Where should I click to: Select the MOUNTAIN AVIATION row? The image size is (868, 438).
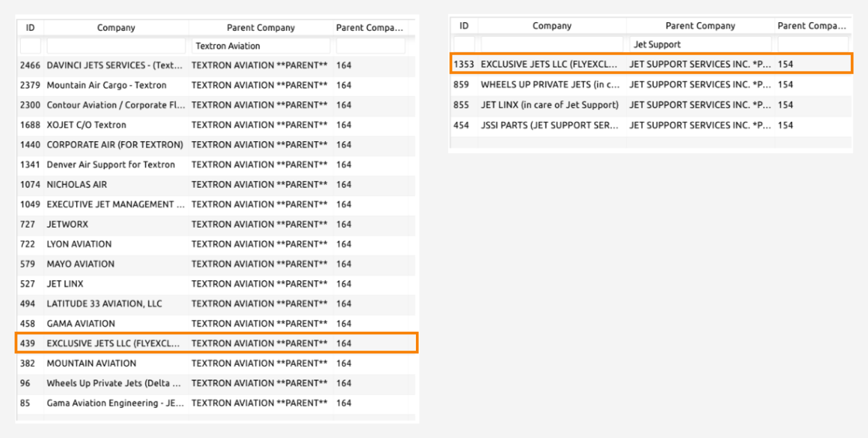216,363
